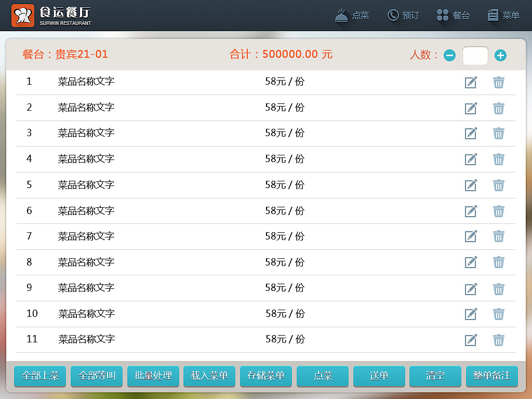The width and height of the screenshot is (532, 399).
Task: Edit dish row 7
Action: (471, 236)
